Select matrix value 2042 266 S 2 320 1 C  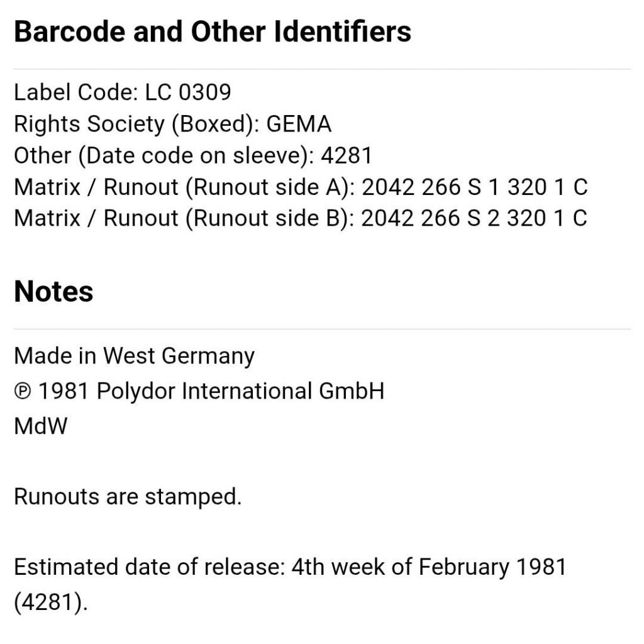pyautogui.click(x=474, y=218)
